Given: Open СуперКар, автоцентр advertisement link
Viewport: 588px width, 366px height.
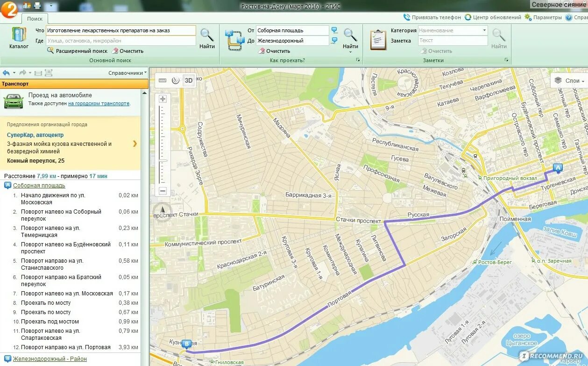Looking at the screenshot, I should [35, 135].
